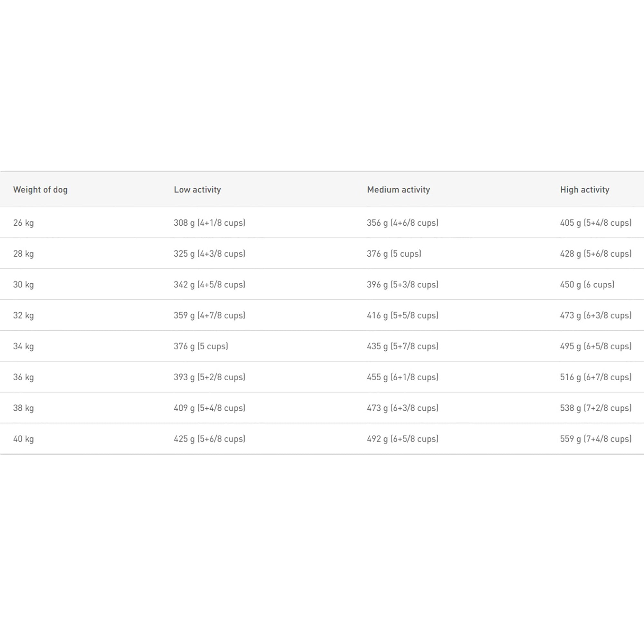The height and width of the screenshot is (644, 644).
Task: Click the Weight of dog column header
Action: tap(40, 190)
